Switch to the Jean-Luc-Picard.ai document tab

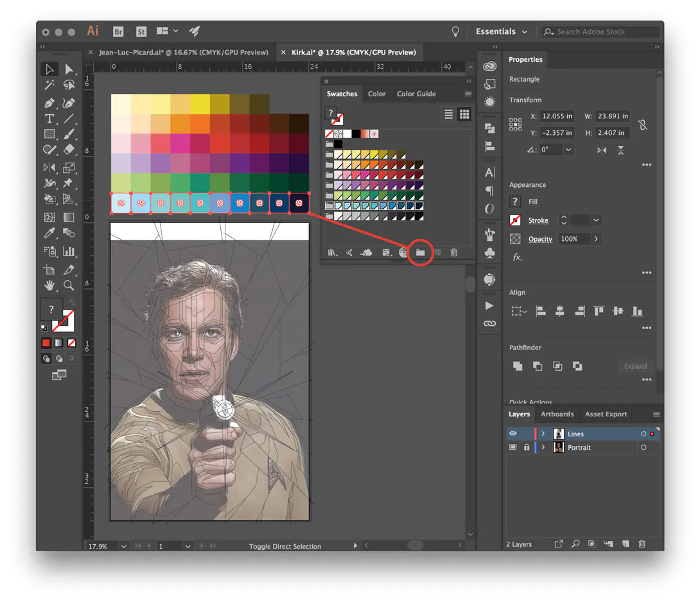[184, 52]
